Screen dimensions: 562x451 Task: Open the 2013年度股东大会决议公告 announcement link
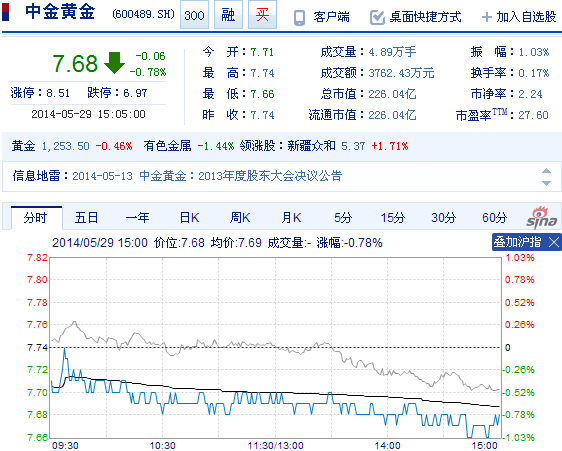click(270, 176)
